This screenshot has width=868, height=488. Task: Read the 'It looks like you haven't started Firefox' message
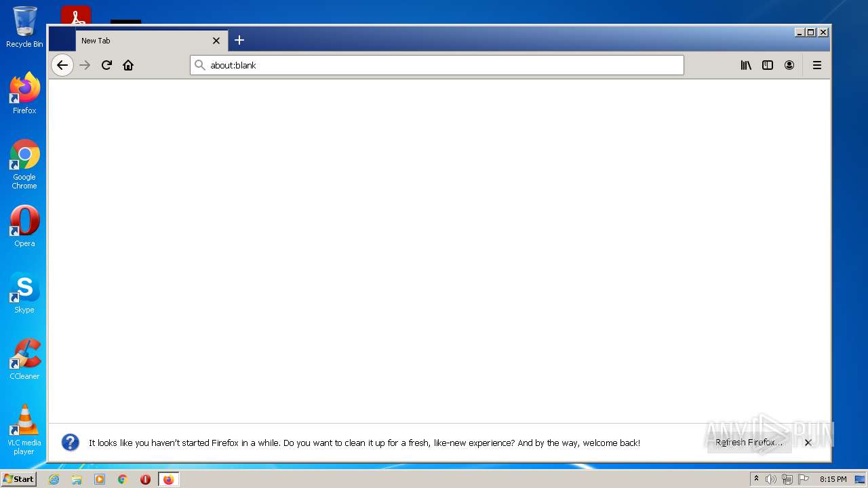click(364, 443)
